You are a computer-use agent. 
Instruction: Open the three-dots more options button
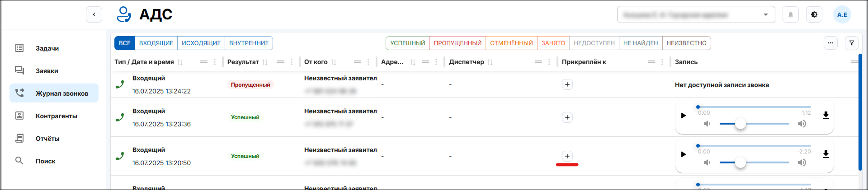point(830,43)
